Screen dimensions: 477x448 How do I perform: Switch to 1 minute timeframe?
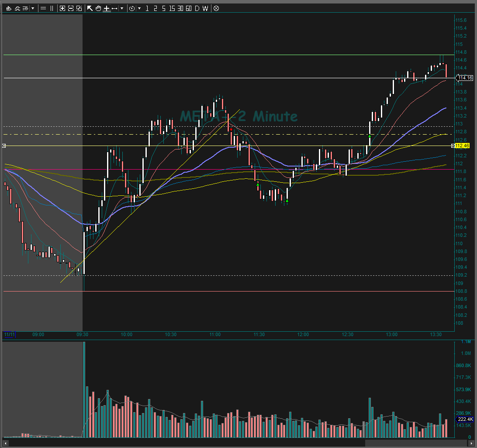(147, 8)
